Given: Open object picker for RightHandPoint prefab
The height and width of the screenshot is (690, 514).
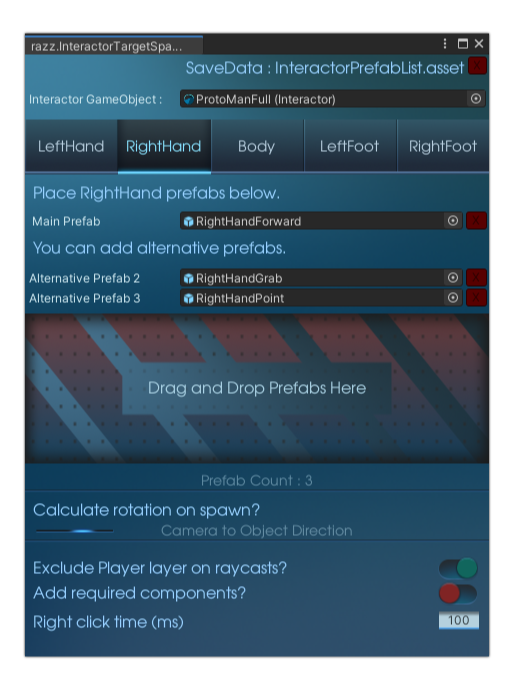Looking at the screenshot, I should [453, 298].
